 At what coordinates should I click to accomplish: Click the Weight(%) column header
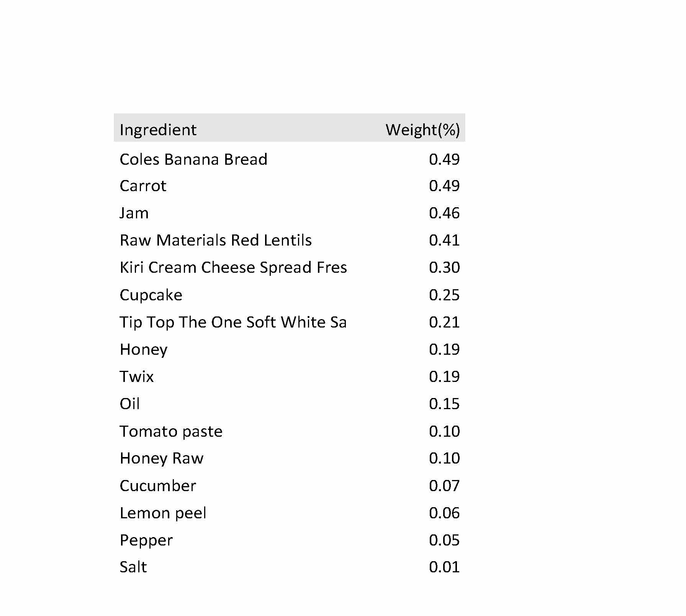(x=422, y=130)
